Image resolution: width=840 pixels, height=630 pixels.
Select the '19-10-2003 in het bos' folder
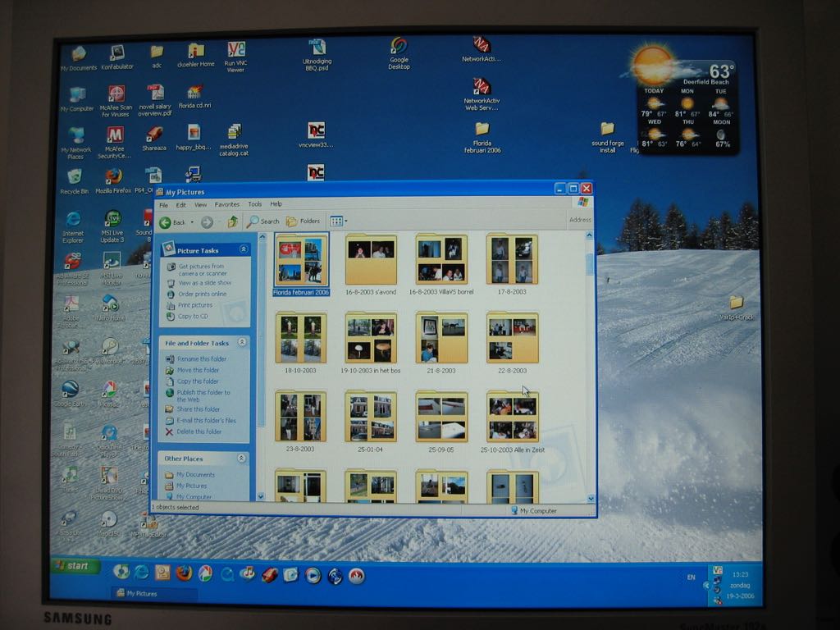click(371, 338)
